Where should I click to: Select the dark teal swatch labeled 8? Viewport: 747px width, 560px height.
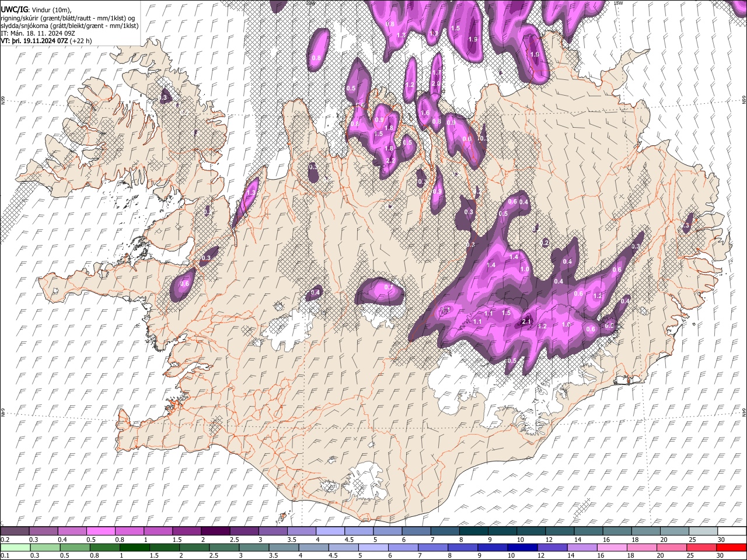pyautogui.click(x=473, y=531)
